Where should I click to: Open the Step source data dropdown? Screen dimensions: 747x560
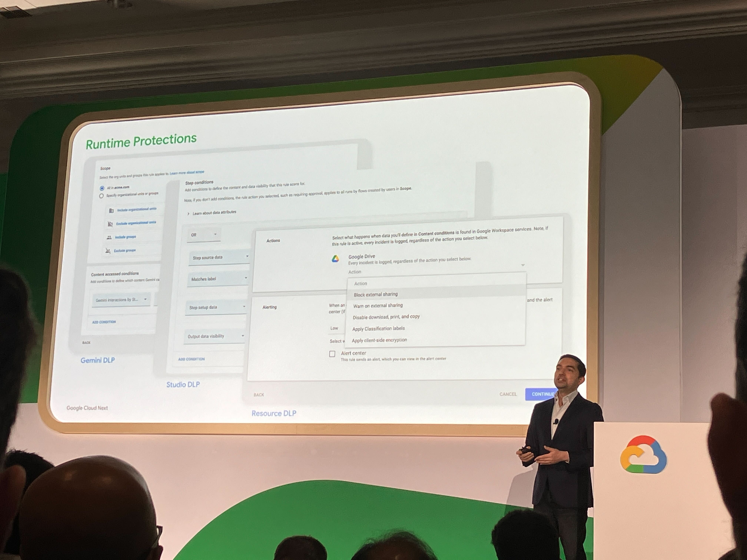(x=220, y=258)
